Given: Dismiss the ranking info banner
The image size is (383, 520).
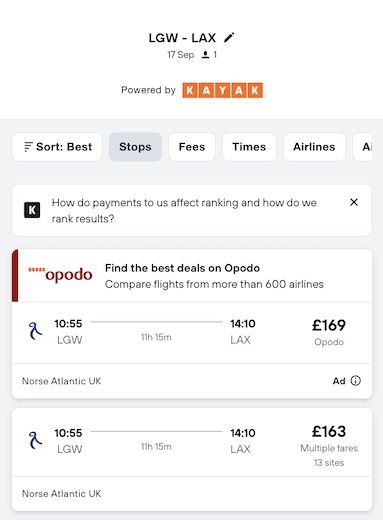Looking at the screenshot, I should [x=354, y=202].
